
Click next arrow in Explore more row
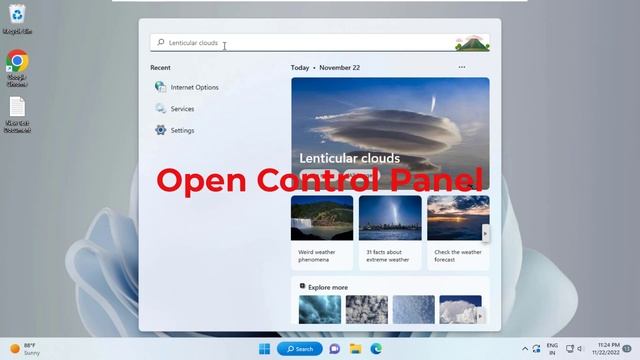[480, 316]
